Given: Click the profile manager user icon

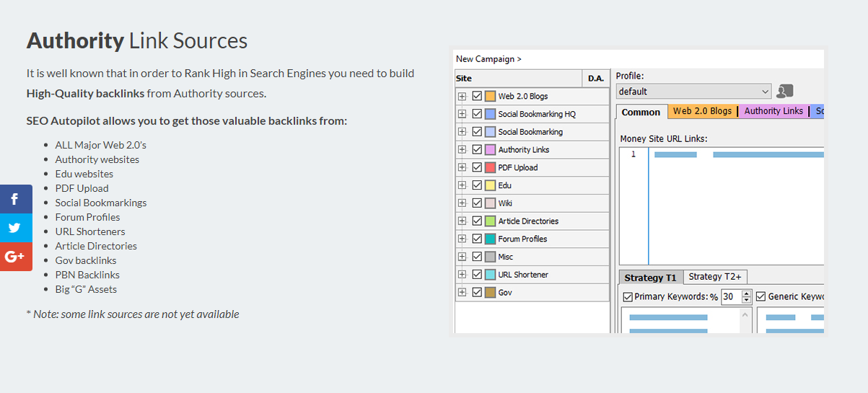Looking at the screenshot, I should pos(785,92).
